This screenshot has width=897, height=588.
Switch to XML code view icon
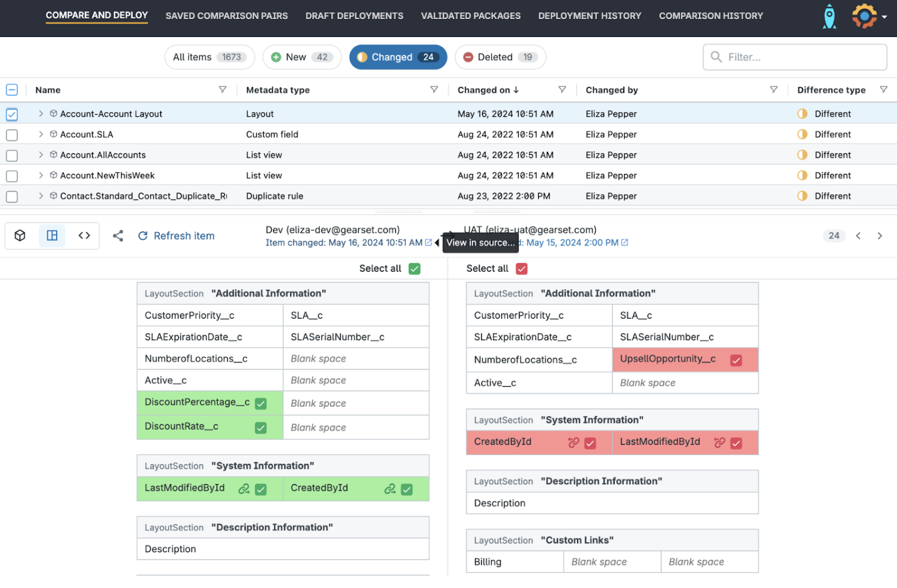click(x=84, y=236)
